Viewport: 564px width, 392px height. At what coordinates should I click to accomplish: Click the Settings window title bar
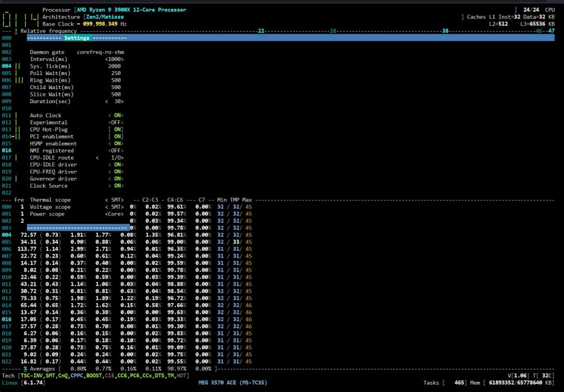[x=290, y=38]
